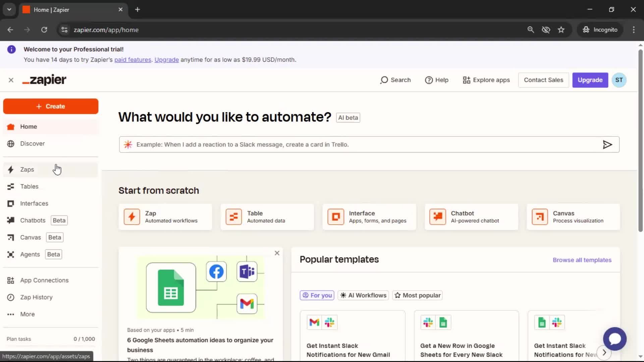Reload the page in the browser
The height and width of the screenshot is (362, 644).
point(44,30)
